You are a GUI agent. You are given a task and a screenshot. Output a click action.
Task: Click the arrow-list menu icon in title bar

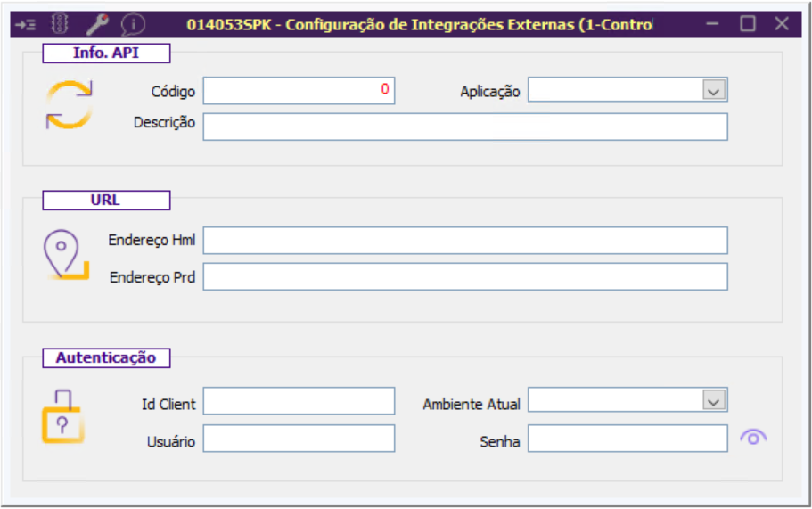(26, 24)
